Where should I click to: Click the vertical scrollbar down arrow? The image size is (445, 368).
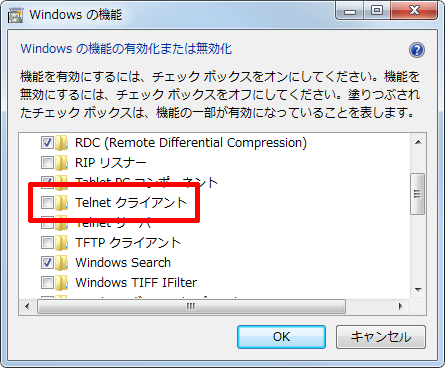(x=418, y=290)
